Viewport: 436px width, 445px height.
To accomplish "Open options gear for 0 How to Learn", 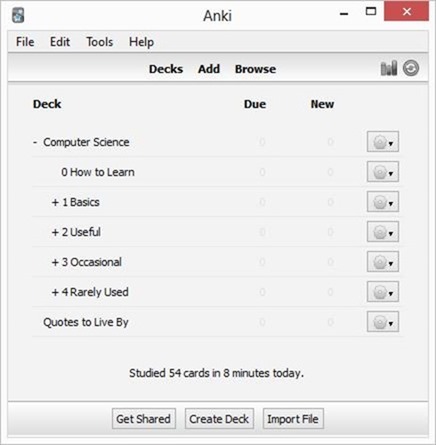I will pos(383,172).
